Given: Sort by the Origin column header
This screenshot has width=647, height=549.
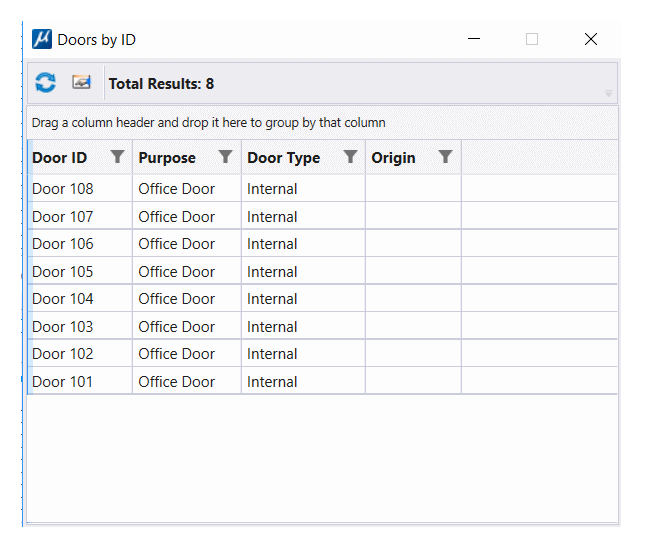Looking at the screenshot, I should 393,158.
